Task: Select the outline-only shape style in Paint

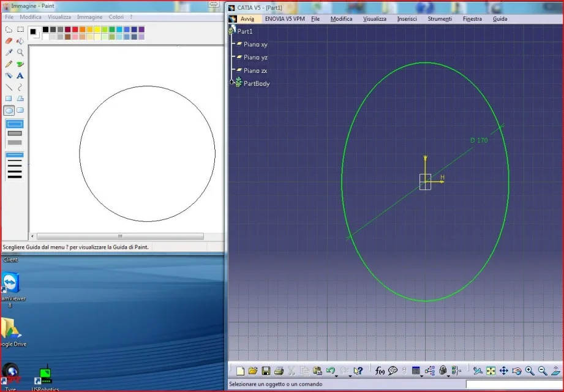Action: pyautogui.click(x=15, y=124)
